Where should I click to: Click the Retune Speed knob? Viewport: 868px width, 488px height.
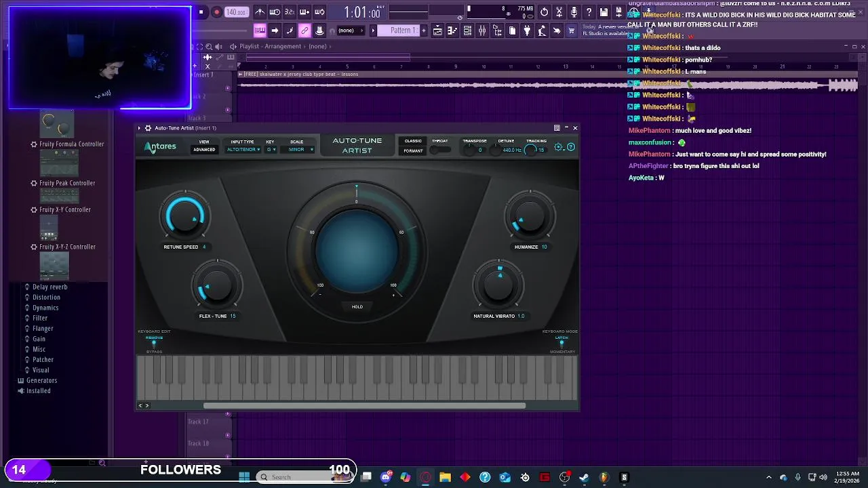coord(184,217)
